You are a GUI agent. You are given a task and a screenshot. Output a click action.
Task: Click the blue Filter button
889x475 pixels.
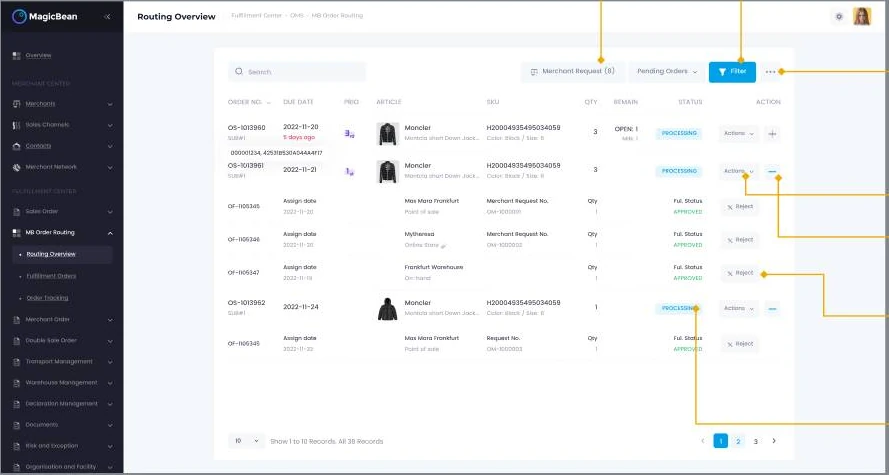click(732, 72)
